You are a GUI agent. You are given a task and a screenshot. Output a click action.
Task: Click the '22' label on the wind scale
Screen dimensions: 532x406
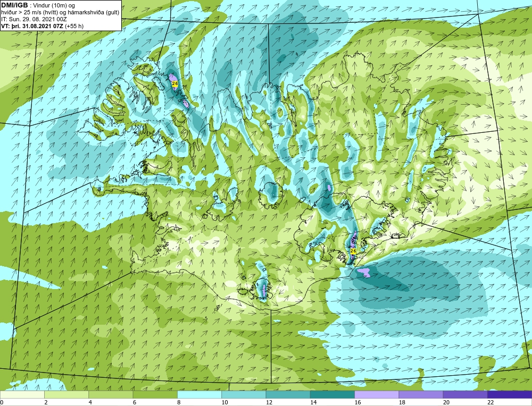[491, 402]
